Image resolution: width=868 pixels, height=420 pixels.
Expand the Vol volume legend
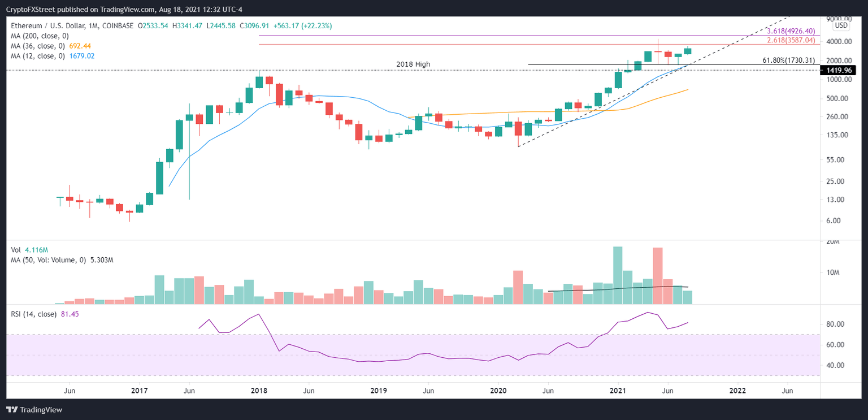click(x=15, y=250)
